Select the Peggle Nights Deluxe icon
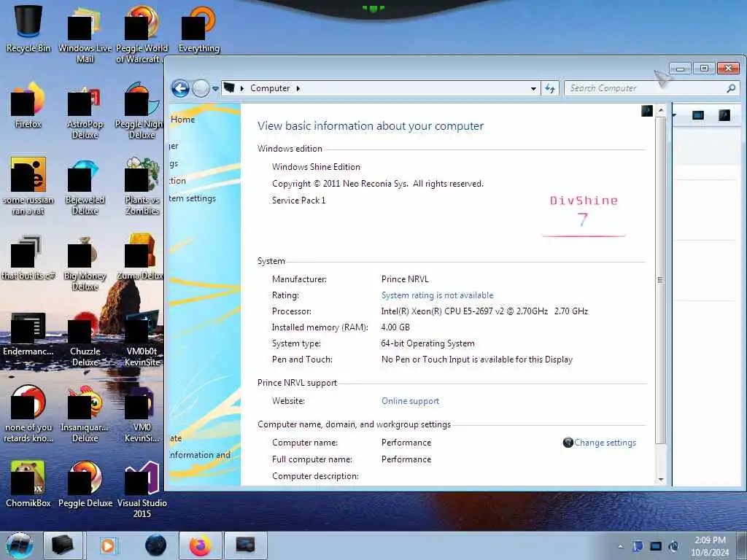 click(x=139, y=111)
